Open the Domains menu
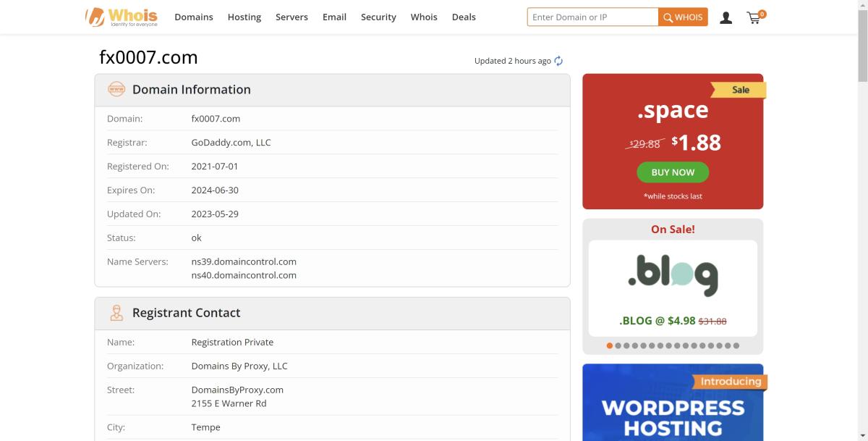Viewport: 868px width, 441px height. [193, 17]
